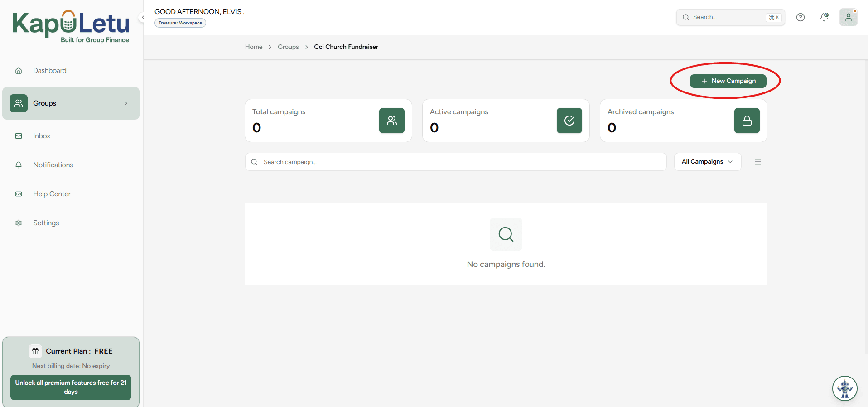The height and width of the screenshot is (407, 868).
Task: Click Cci Church Fundraiser breadcrumb
Action: click(346, 47)
